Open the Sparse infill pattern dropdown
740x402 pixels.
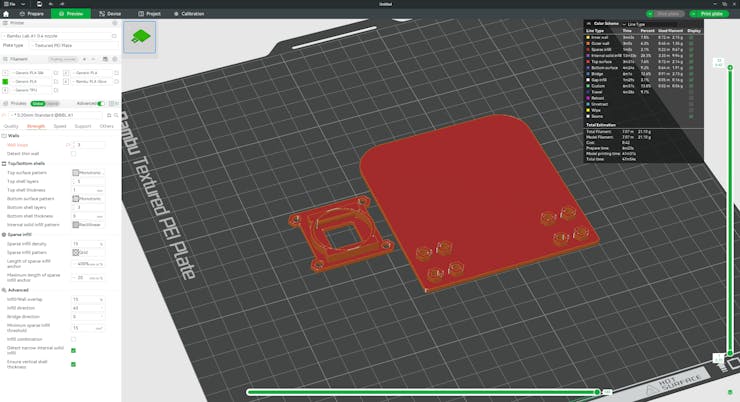(x=90, y=252)
